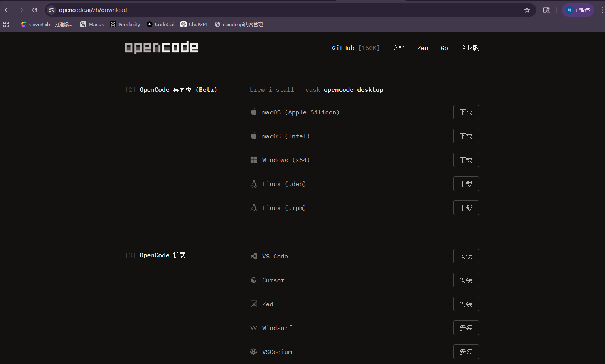The image size is (605, 364).
Task: Click the Windsurf icon
Action: pyautogui.click(x=254, y=328)
